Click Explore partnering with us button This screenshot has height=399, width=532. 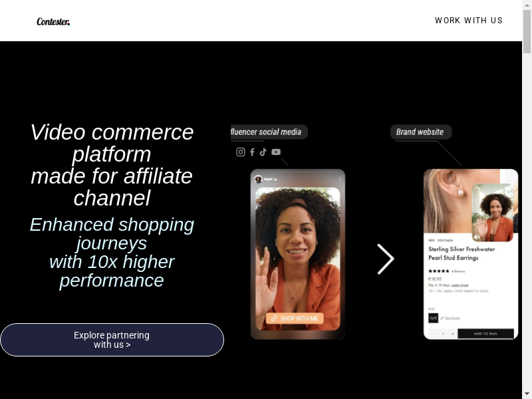pos(112,340)
